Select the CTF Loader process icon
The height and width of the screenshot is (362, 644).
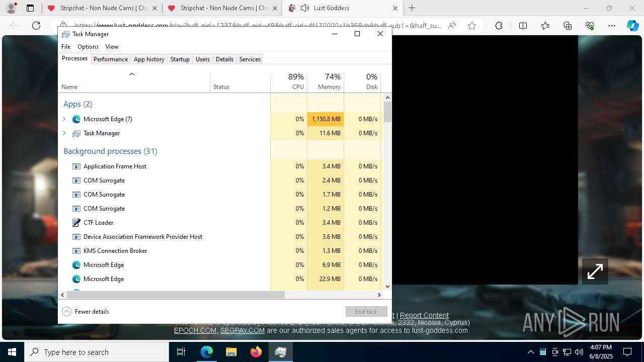(76, 223)
